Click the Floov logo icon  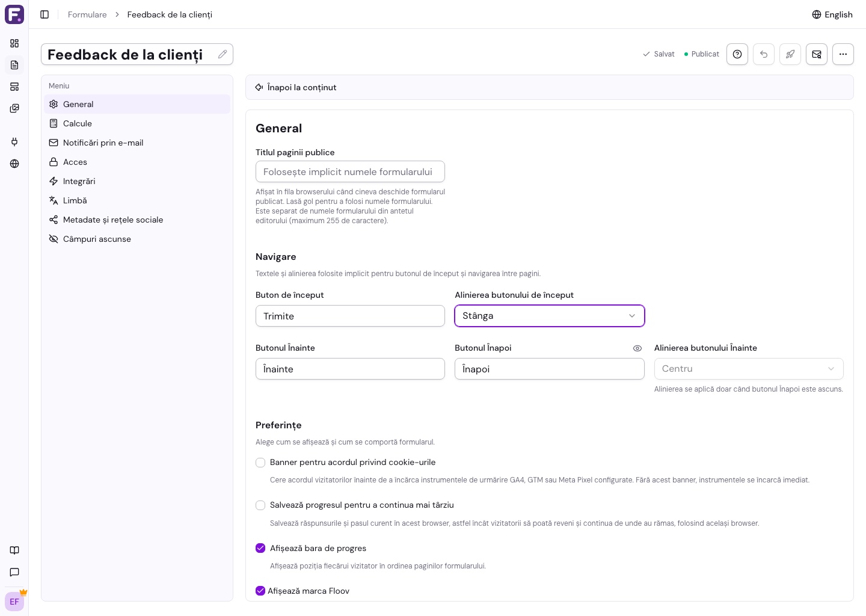pos(14,14)
